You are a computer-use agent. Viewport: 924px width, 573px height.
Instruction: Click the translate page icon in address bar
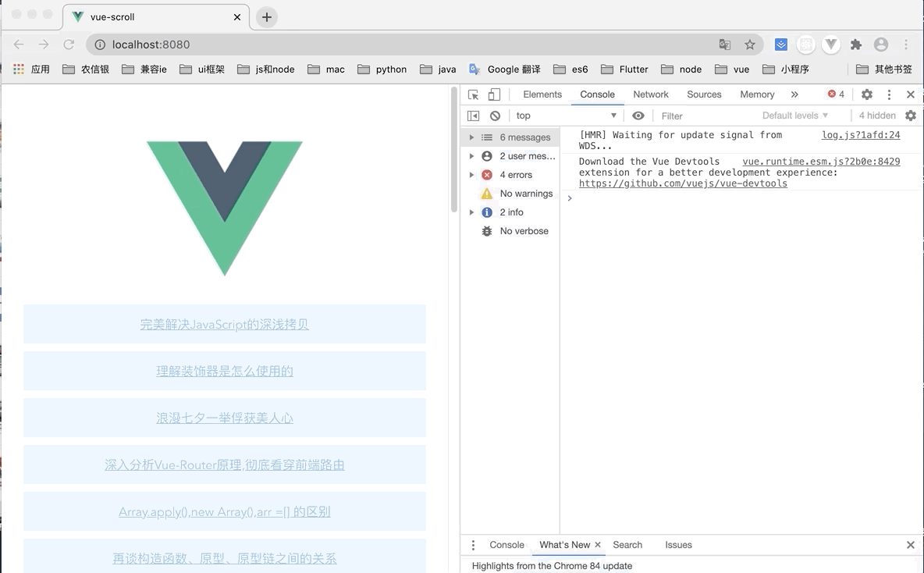click(x=725, y=44)
